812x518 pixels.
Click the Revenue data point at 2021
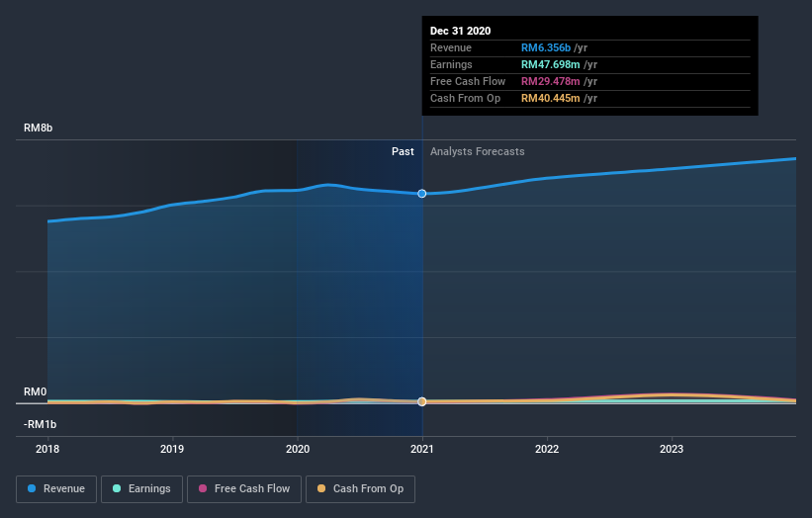pyautogui.click(x=422, y=194)
